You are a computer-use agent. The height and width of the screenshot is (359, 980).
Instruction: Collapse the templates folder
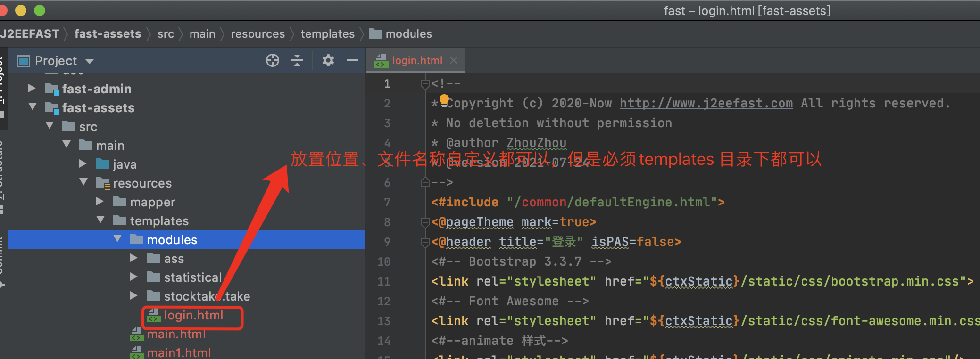click(x=100, y=220)
